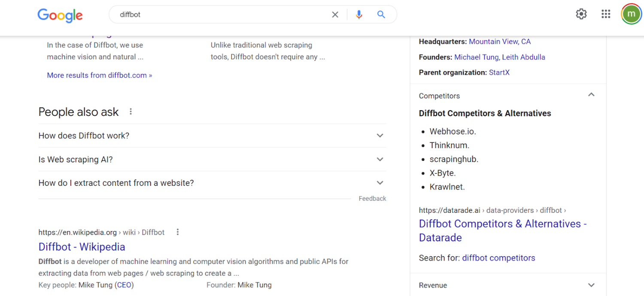Click the Google logo

(x=60, y=15)
